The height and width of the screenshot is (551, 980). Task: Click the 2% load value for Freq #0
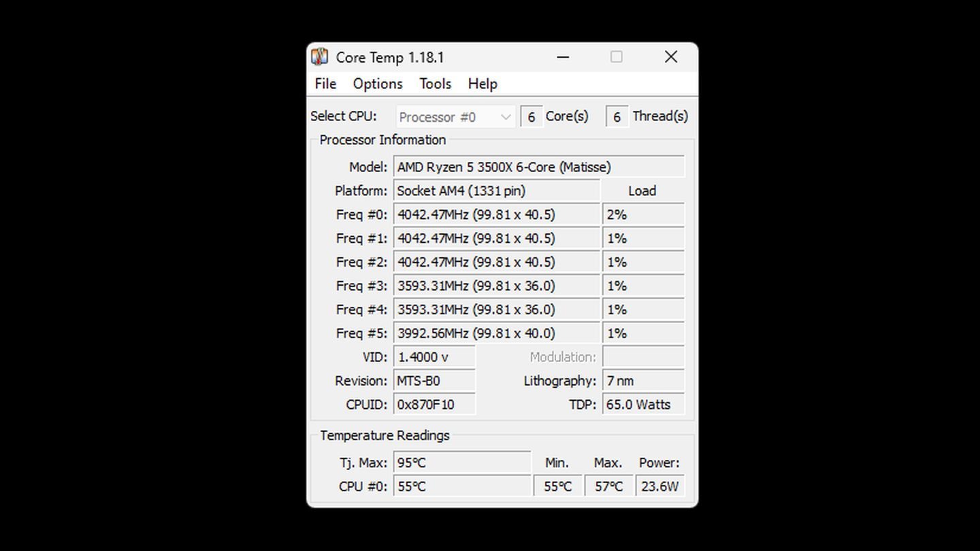click(x=643, y=214)
